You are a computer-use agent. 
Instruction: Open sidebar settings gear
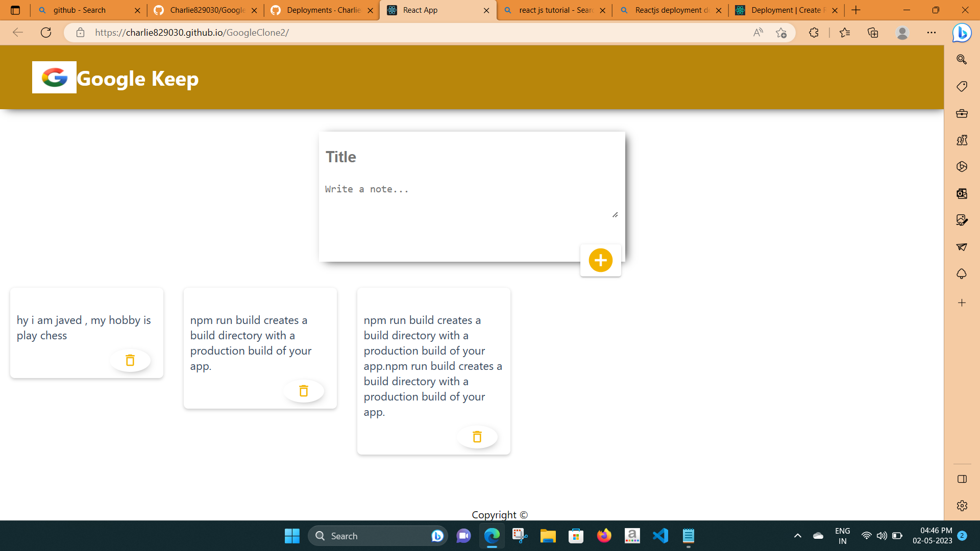[x=962, y=506]
